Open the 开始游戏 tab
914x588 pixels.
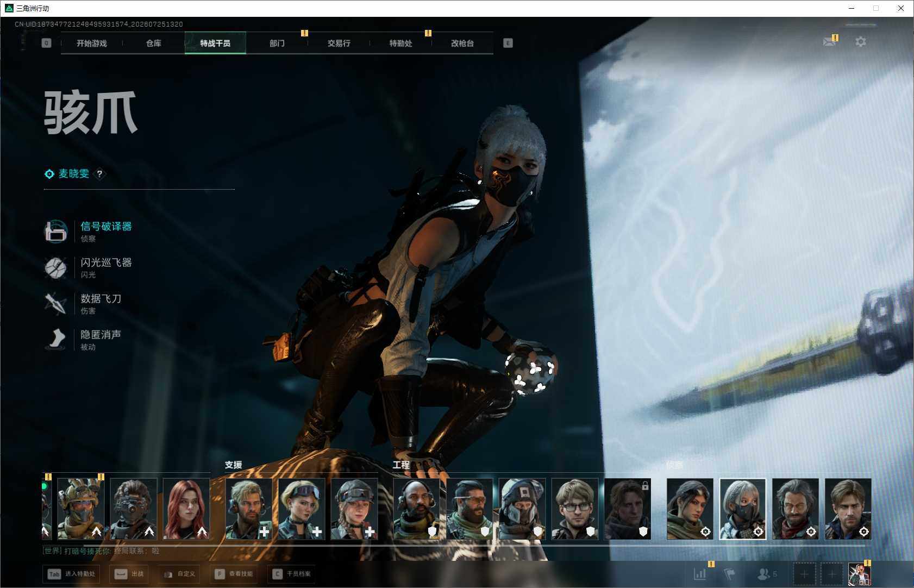(x=92, y=43)
